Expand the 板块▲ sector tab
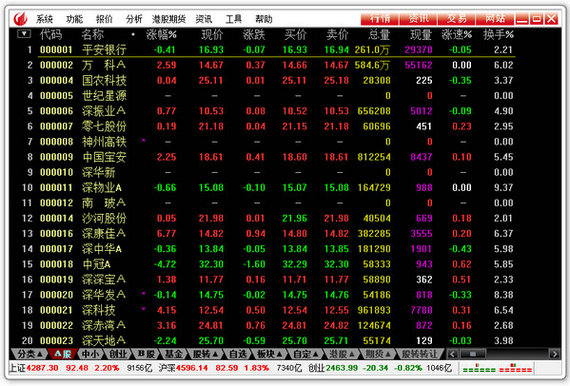 point(270,354)
